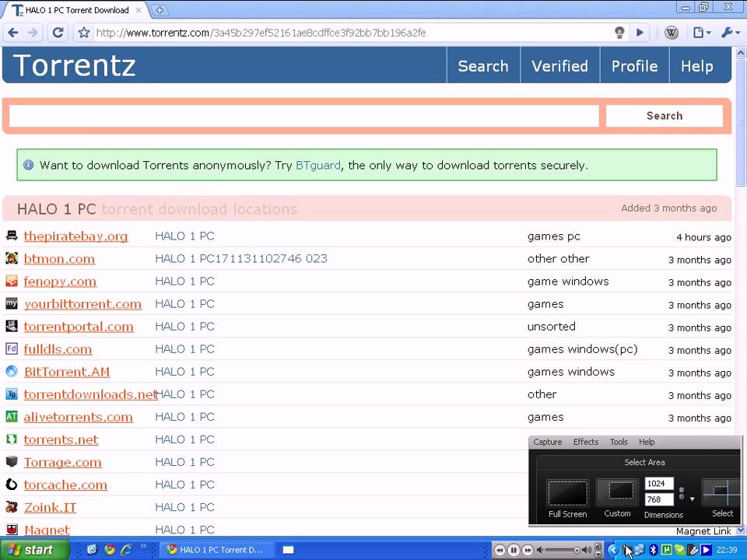Click the Go play arrow in the address bar
The height and width of the screenshot is (560, 747).
(x=640, y=33)
